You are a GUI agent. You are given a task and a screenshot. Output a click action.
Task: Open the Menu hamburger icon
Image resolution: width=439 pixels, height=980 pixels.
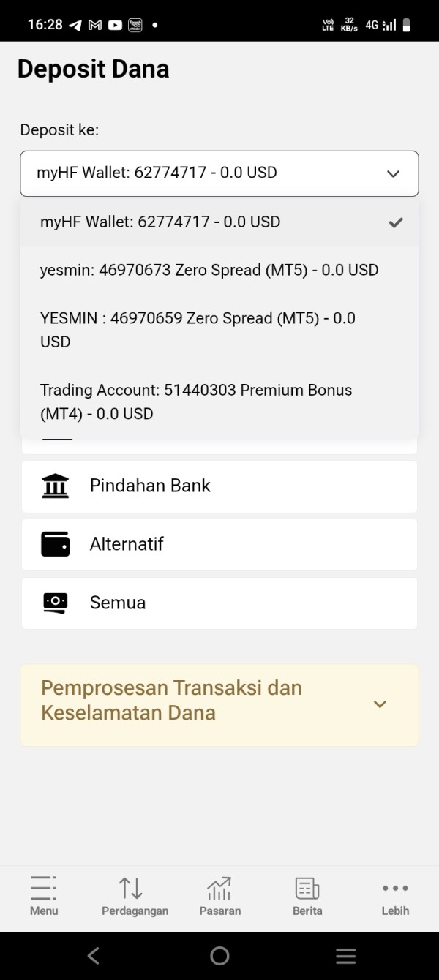click(44, 888)
